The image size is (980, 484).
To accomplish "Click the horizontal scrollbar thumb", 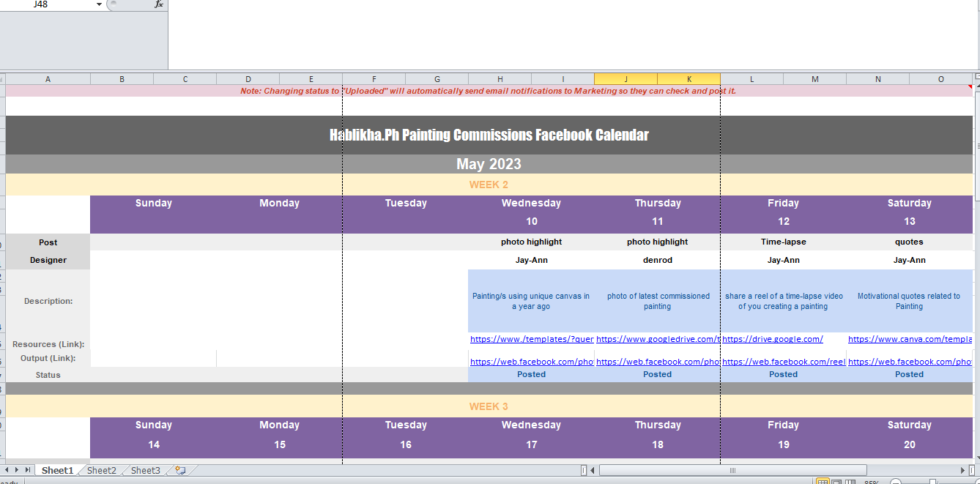I will point(732,470).
